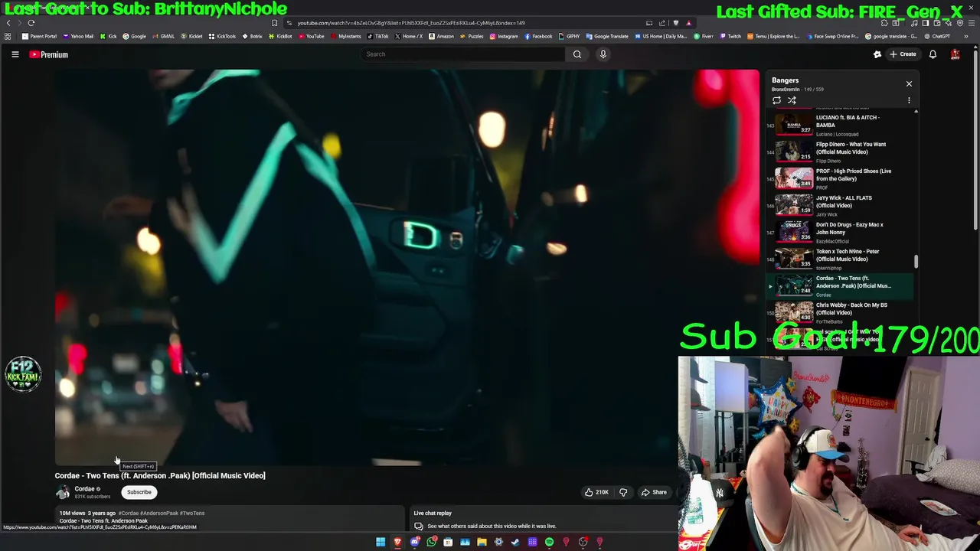Image resolution: width=980 pixels, height=551 pixels.
Task: Open the Windows Start menu
Action: [x=381, y=542]
